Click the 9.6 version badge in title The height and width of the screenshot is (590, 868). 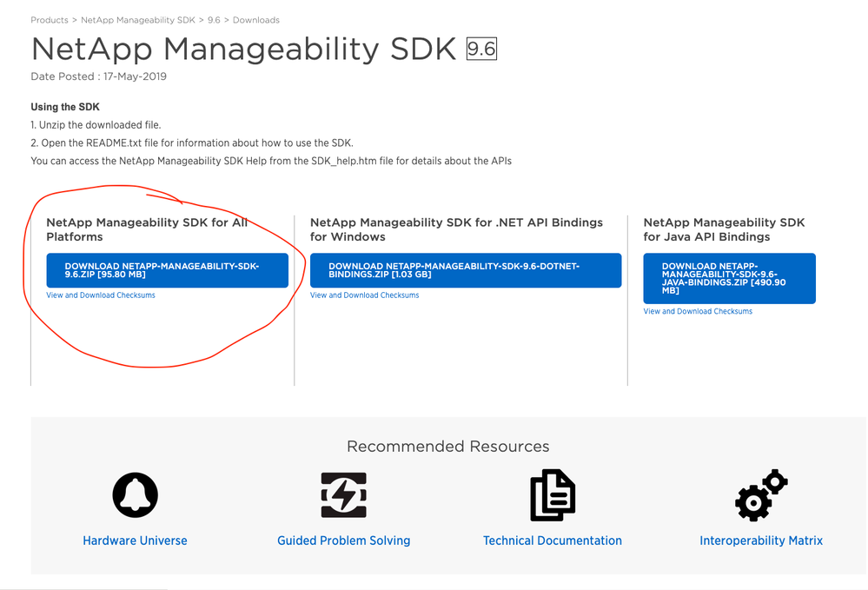point(481,49)
